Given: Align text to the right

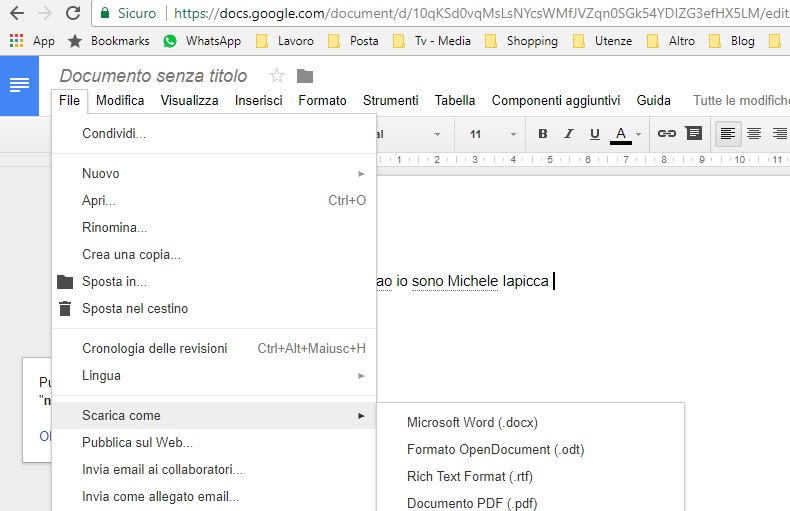Looking at the screenshot, I should click(x=780, y=134).
